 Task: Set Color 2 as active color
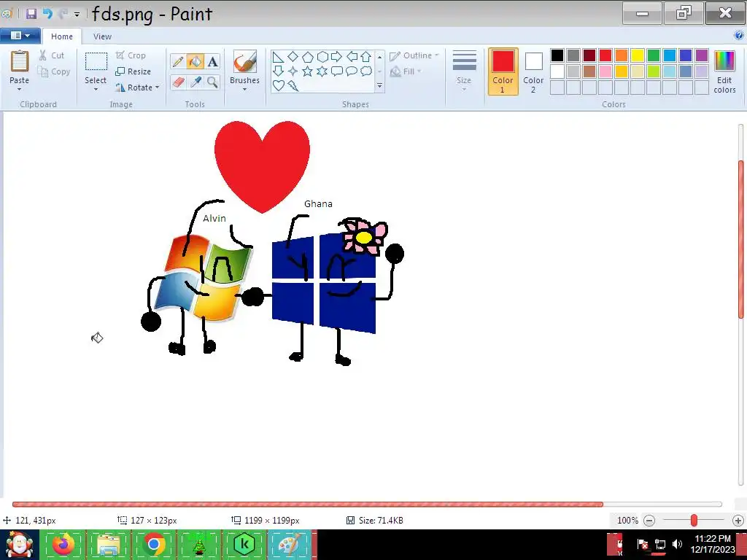pos(533,71)
